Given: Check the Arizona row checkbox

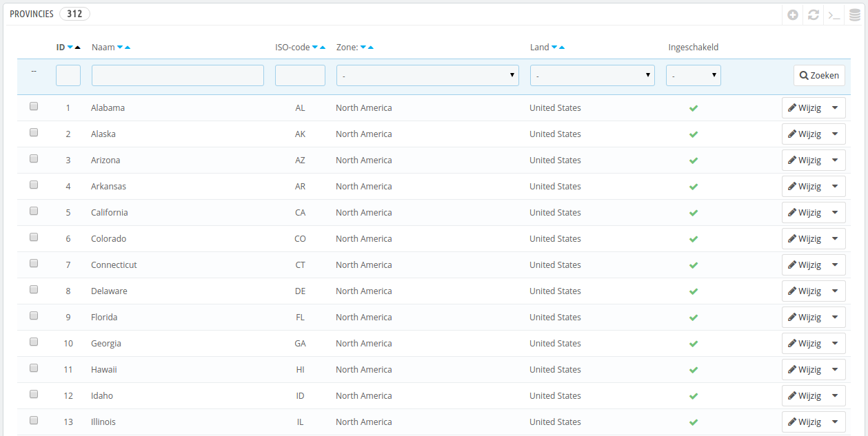Looking at the screenshot, I should 34,158.
